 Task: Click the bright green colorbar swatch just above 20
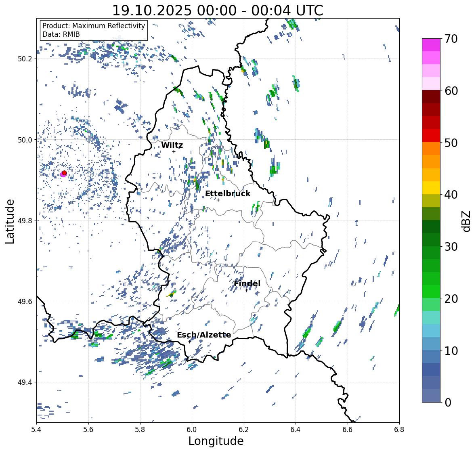point(431,292)
